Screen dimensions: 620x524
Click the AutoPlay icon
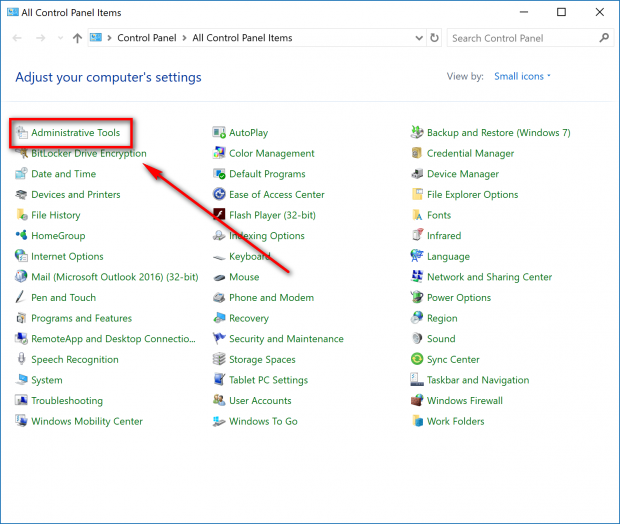point(219,132)
